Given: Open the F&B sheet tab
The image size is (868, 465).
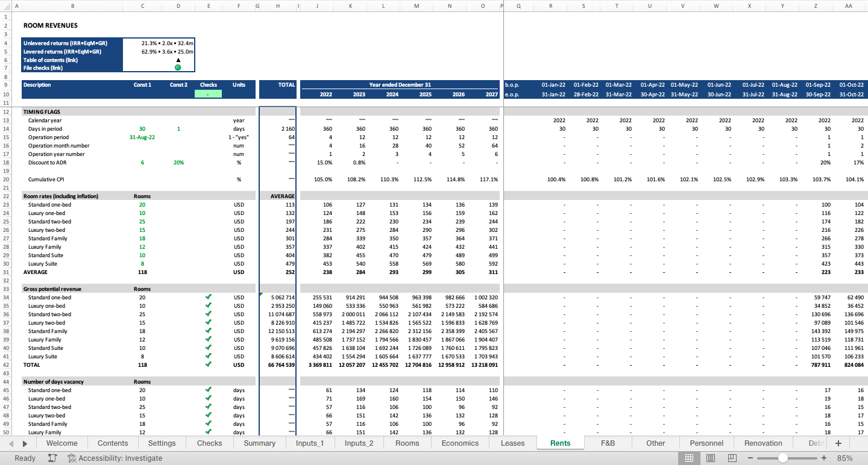Looking at the screenshot, I should 608,443.
